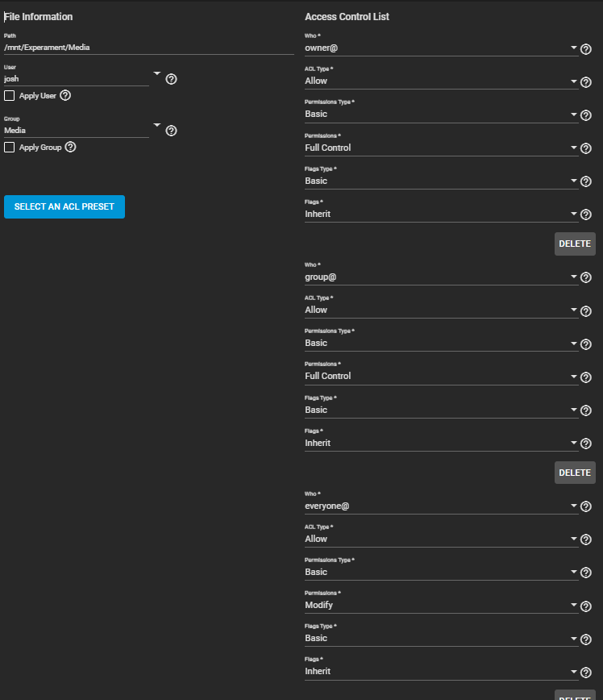Delete the group@ ACL entry
Viewport: 603px width, 700px height.
click(575, 473)
